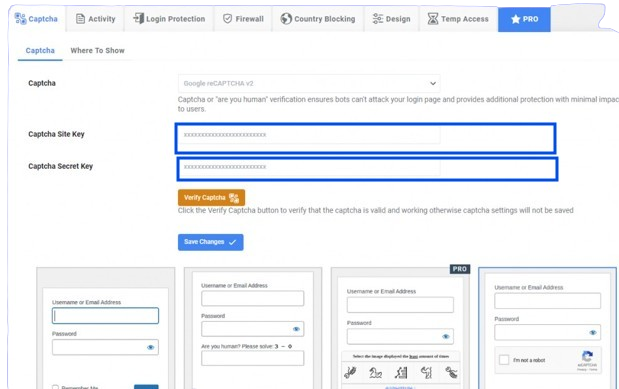
Task: Click username field in first preview
Action: point(105,316)
